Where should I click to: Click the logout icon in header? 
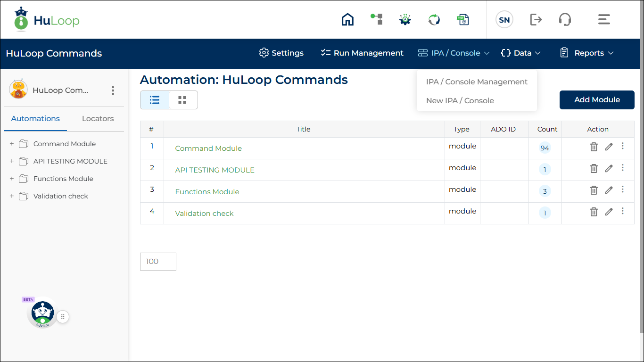click(x=536, y=19)
